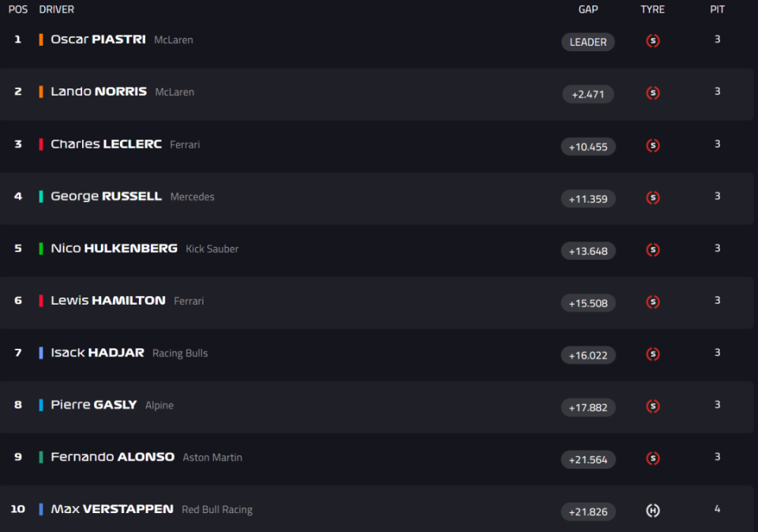Screen dimensions: 758x532
Task: Click Piastri's soft tyre icon
Action: (653, 41)
